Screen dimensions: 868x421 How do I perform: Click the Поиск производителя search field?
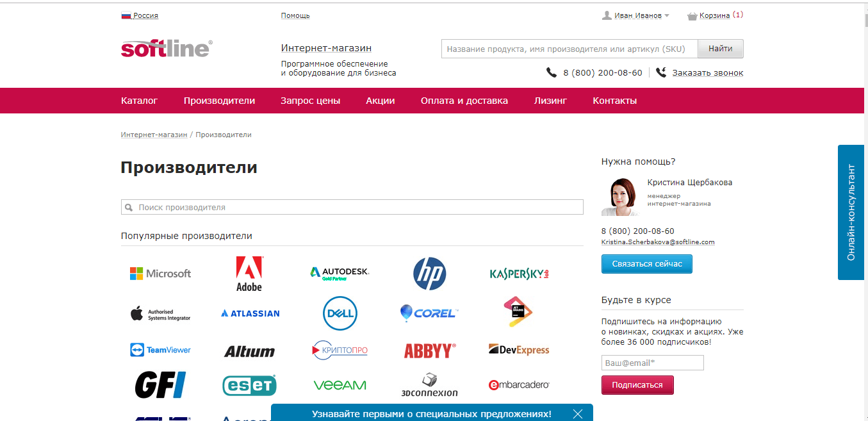[352, 208]
